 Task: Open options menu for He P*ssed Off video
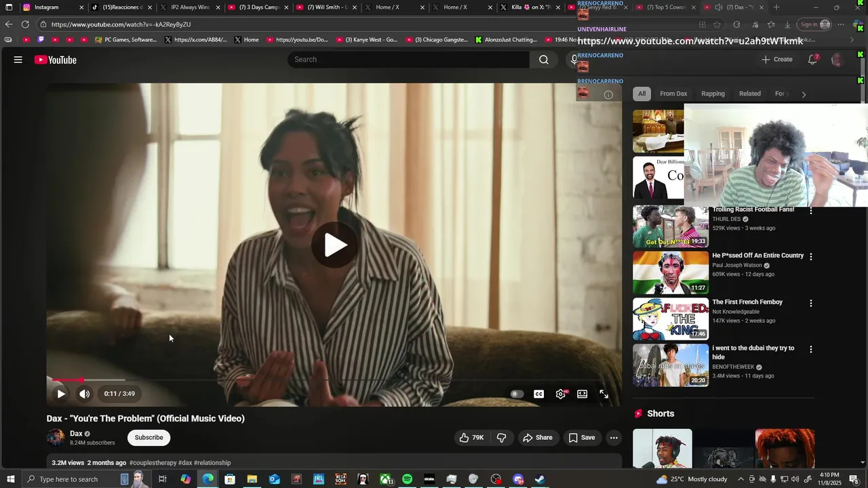810,257
